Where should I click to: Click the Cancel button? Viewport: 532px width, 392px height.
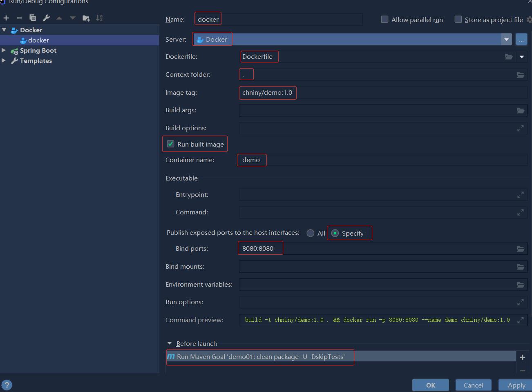(x=474, y=385)
